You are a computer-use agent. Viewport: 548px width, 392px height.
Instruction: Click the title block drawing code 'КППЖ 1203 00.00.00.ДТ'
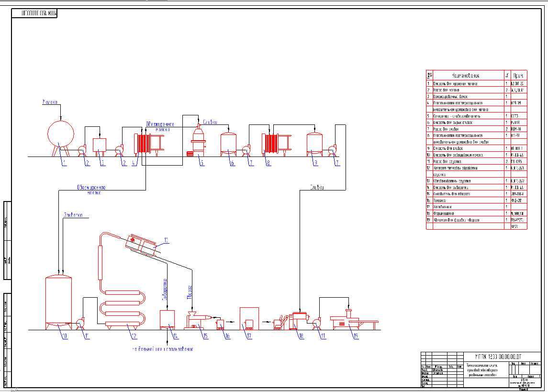pyautogui.click(x=498, y=357)
